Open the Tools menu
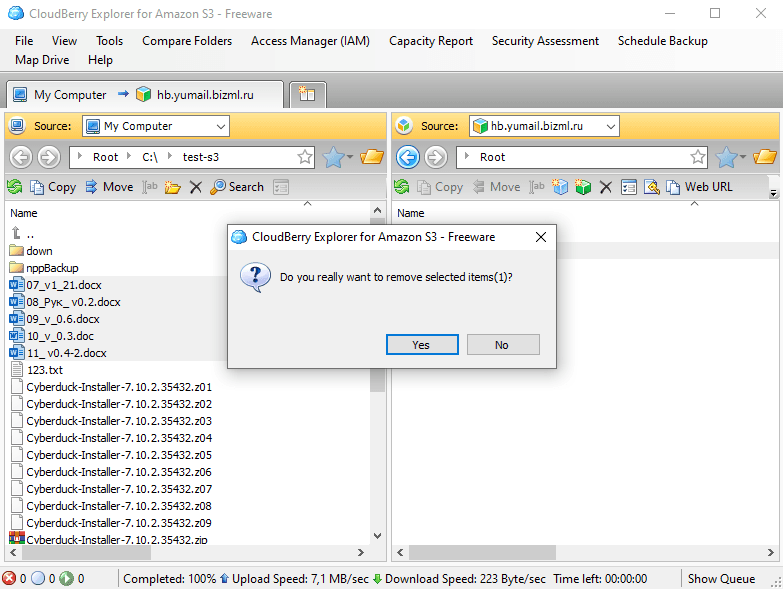 click(109, 41)
